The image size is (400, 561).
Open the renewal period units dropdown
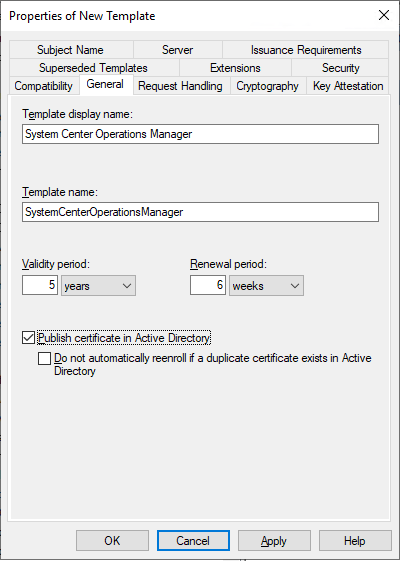(x=267, y=286)
